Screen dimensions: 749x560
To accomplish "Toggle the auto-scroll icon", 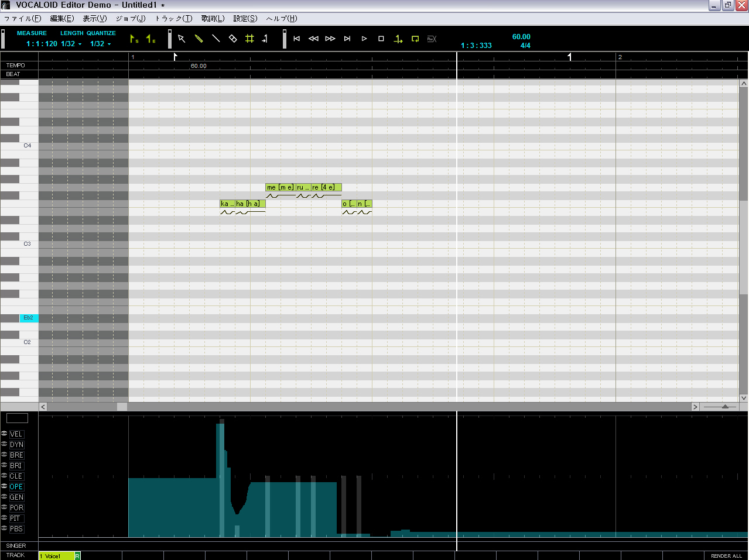I will [398, 39].
